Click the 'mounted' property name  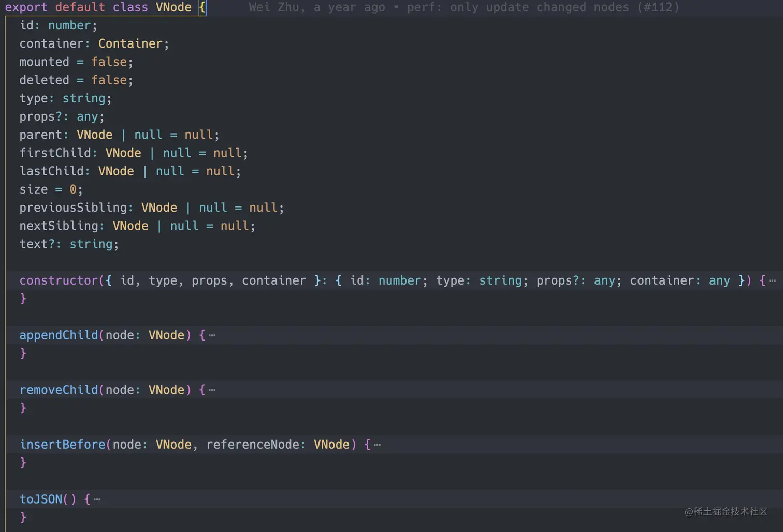pyautogui.click(x=44, y=62)
